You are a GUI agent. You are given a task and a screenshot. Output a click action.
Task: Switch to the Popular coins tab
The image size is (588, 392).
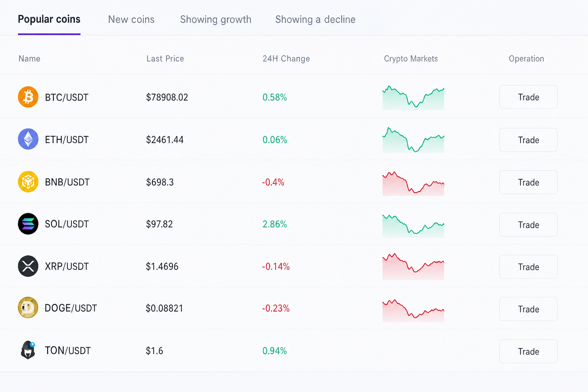pos(49,19)
